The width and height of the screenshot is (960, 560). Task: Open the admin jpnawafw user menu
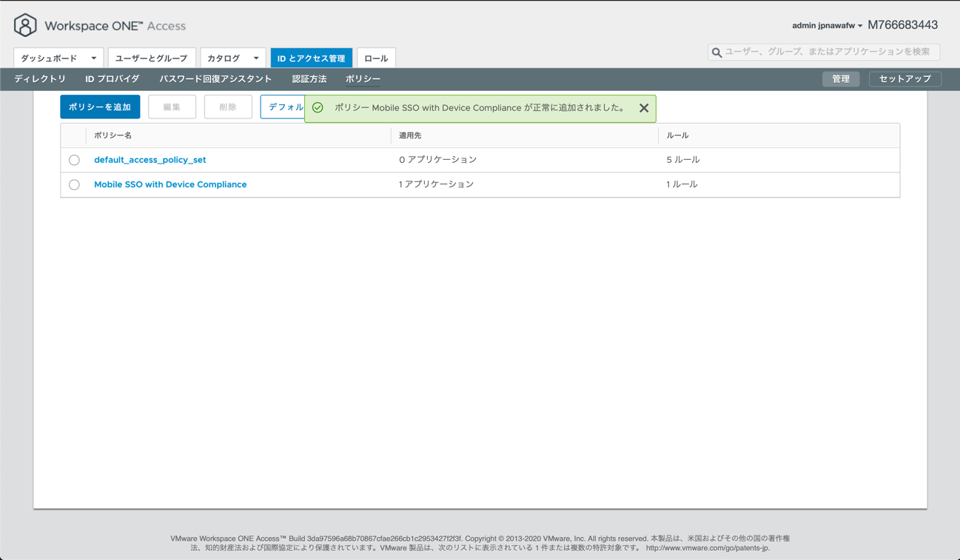click(x=827, y=26)
